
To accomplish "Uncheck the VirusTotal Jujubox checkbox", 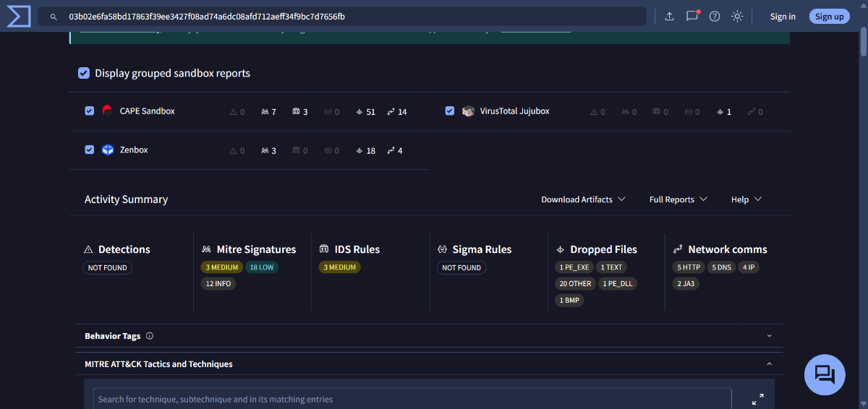I will point(450,111).
